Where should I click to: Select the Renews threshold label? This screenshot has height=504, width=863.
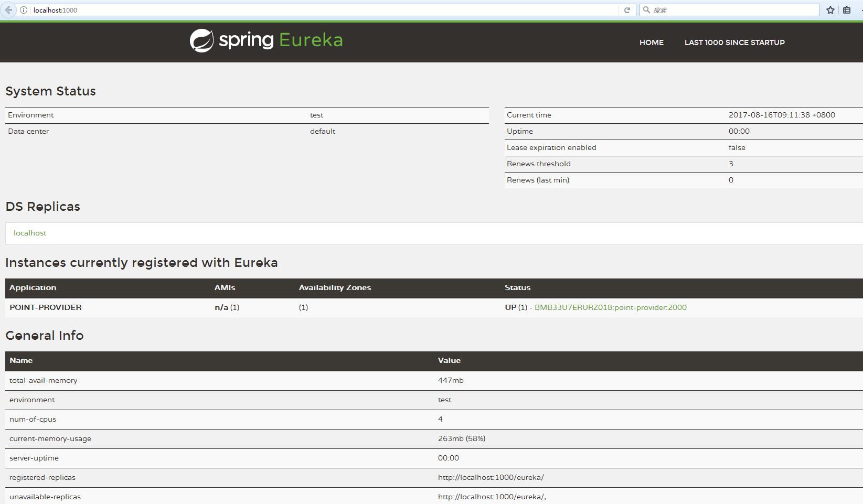pos(538,164)
